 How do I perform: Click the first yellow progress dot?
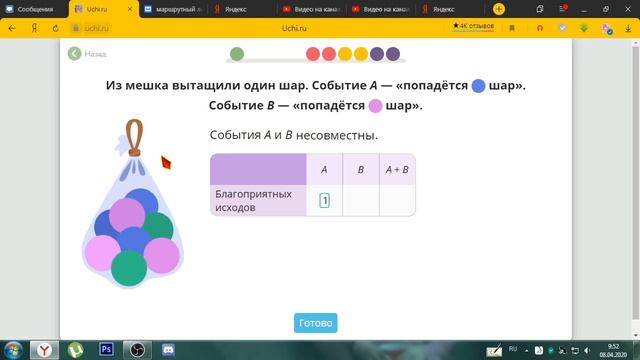[345, 54]
